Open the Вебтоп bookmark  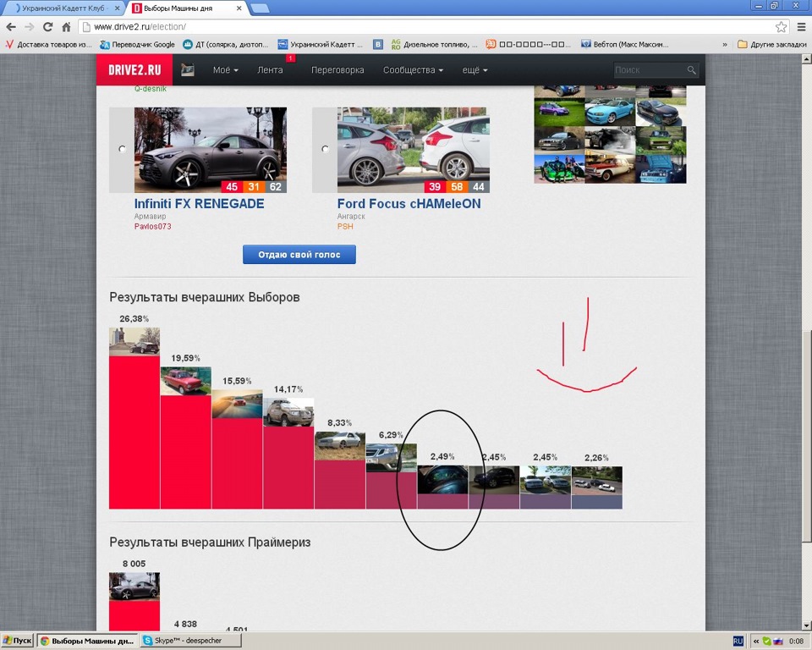624,45
